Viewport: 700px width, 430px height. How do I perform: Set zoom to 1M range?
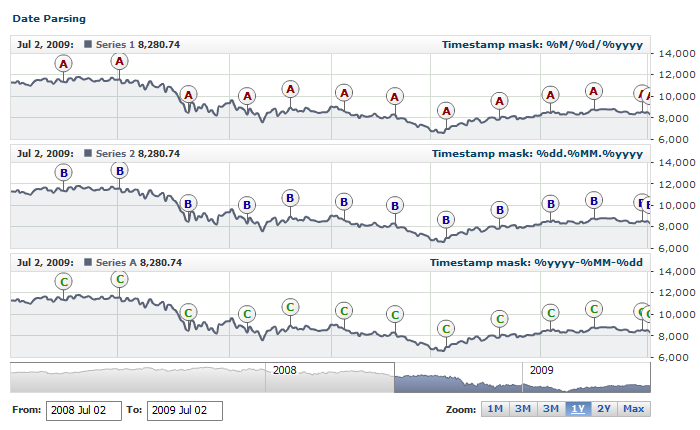click(494, 409)
